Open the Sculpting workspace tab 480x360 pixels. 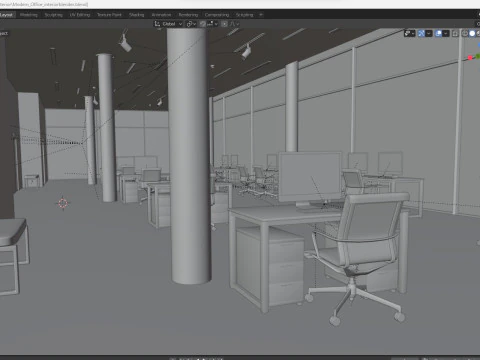click(x=54, y=15)
